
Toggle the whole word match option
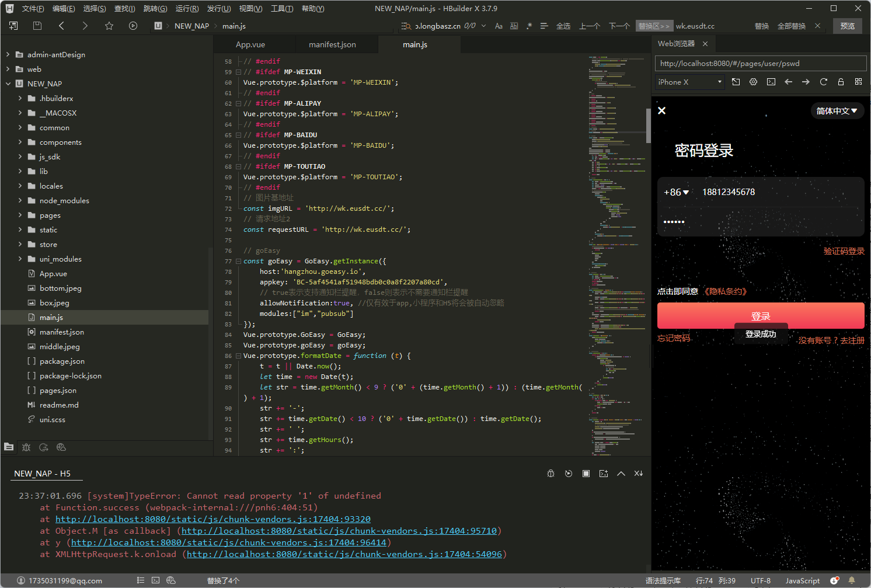[514, 26]
